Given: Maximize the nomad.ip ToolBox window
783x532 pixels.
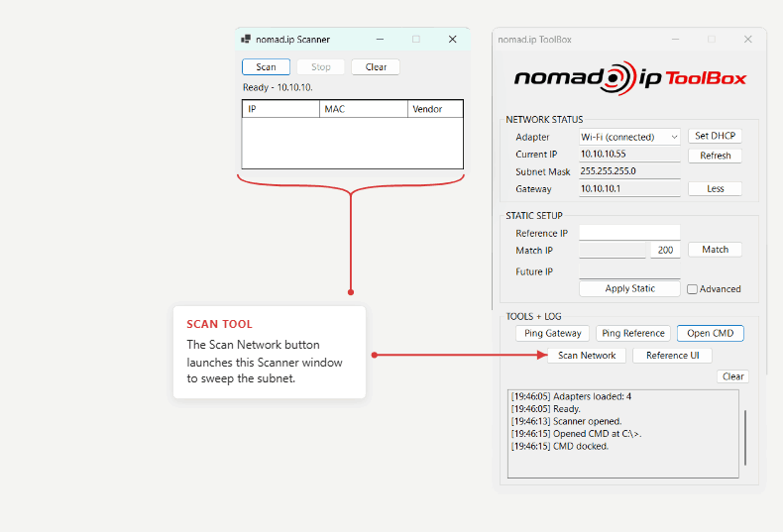Looking at the screenshot, I should point(712,39).
